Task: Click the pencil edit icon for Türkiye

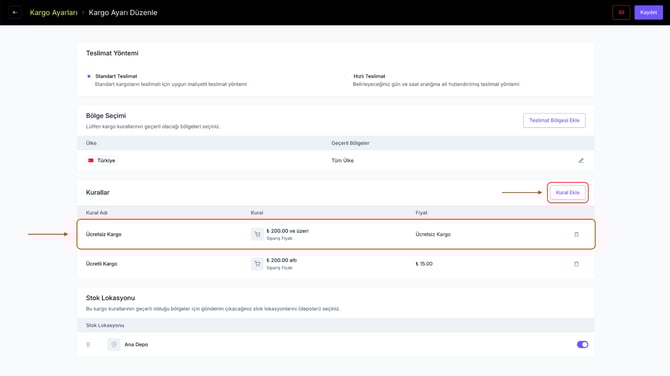Action: [x=581, y=161]
